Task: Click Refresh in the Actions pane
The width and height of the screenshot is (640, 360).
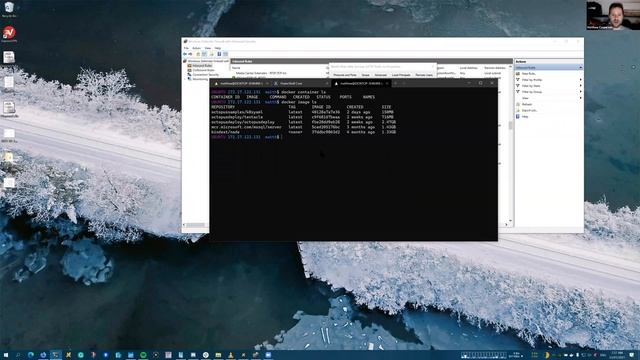Action: [527, 104]
